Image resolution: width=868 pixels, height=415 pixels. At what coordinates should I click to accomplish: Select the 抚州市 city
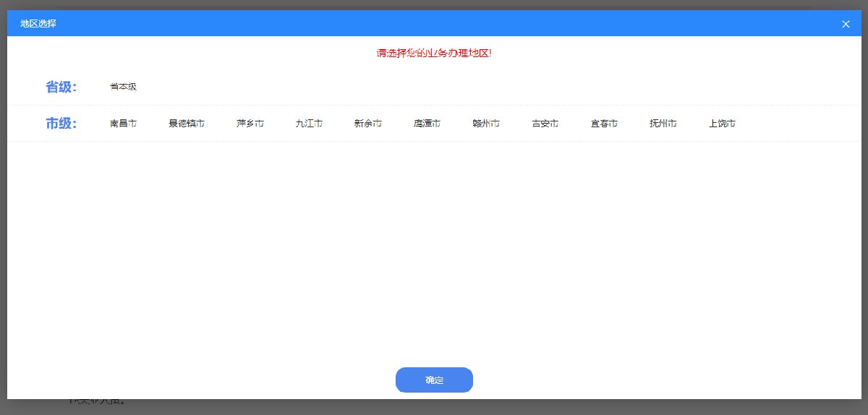point(663,124)
